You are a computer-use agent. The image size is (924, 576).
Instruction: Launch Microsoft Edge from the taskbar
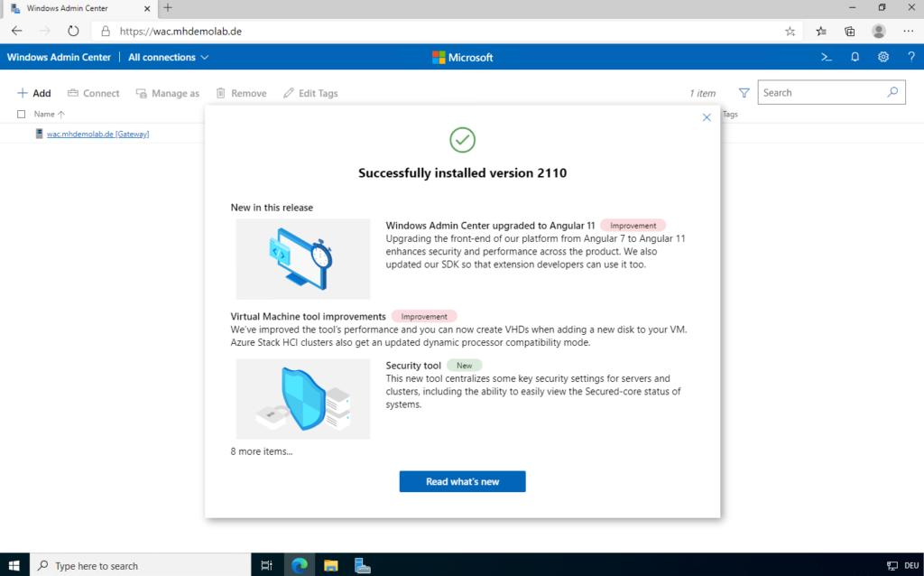click(x=299, y=564)
